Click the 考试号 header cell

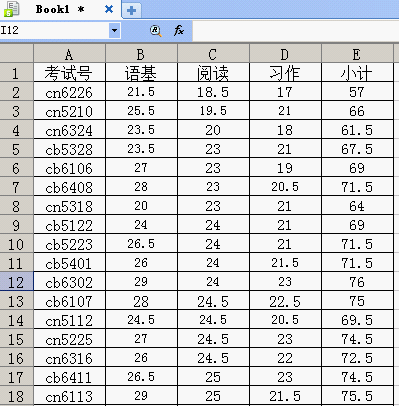69,72
